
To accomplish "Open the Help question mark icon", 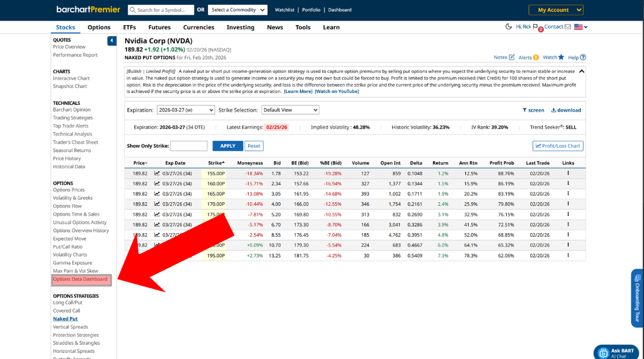I will click(583, 57).
